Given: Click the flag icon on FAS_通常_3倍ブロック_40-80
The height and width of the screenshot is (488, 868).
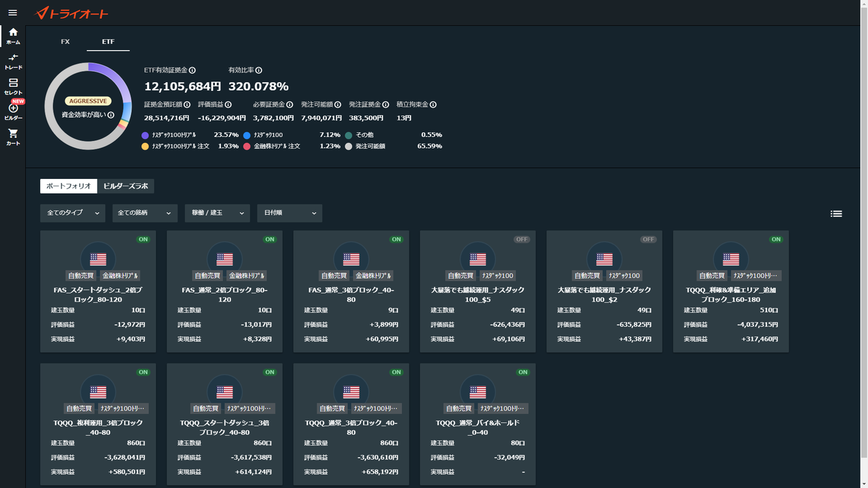Looking at the screenshot, I should click(x=351, y=259).
